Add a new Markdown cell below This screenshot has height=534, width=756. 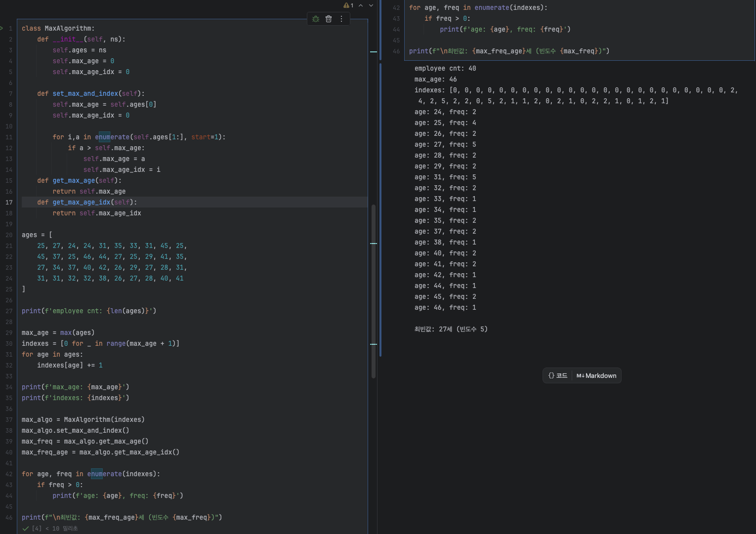tap(596, 375)
